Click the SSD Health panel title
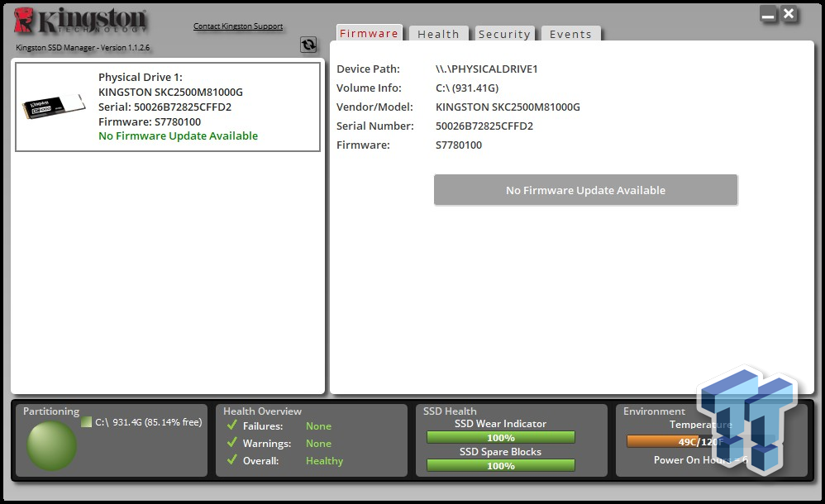 [450, 411]
